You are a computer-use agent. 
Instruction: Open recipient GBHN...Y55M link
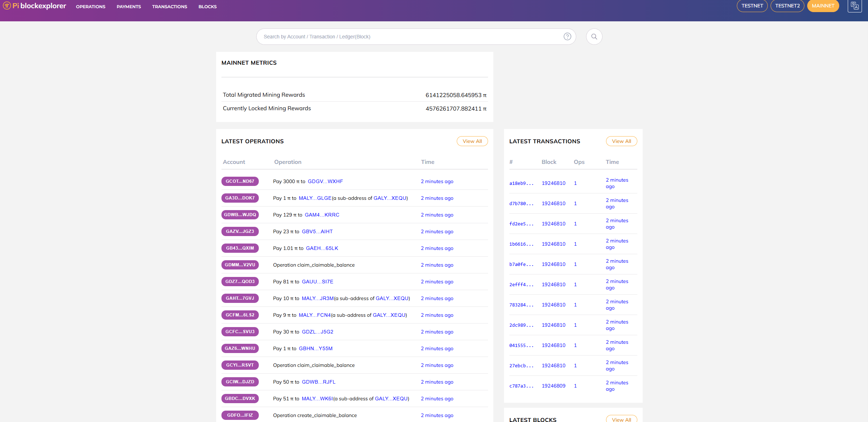pyautogui.click(x=316, y=348)
